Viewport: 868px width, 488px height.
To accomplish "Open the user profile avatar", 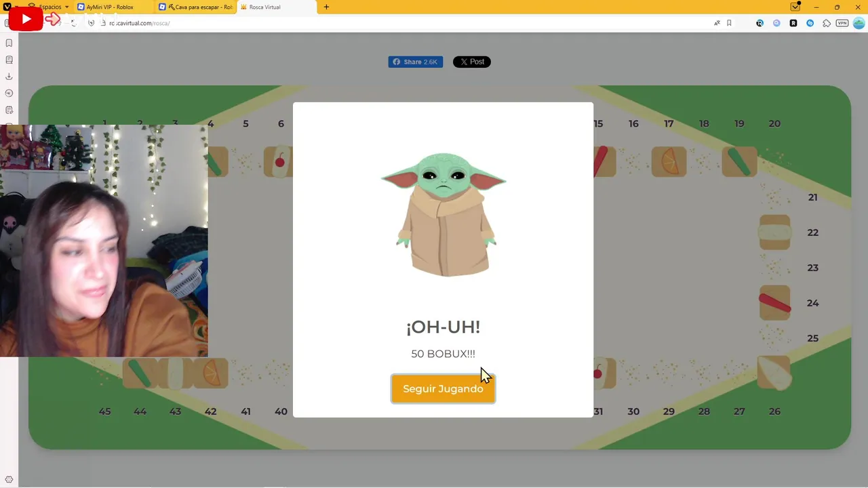I will tap(859, 23).
